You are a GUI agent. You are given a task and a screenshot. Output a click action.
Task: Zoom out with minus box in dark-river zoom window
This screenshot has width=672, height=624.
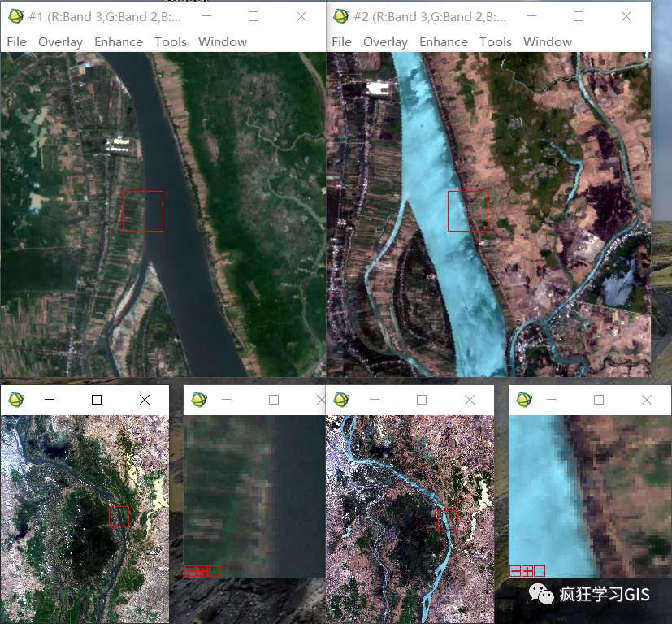point(190,571)
